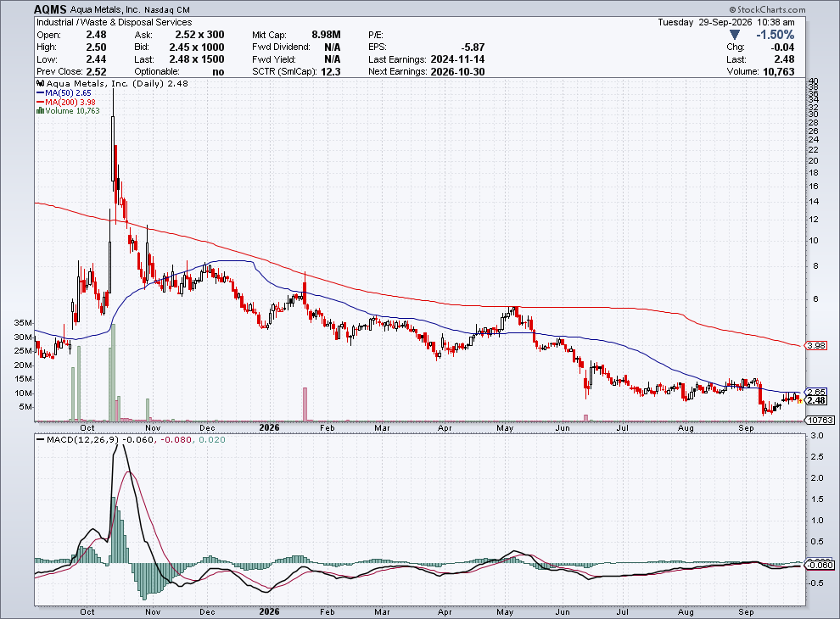Click the 2.65 price tag on right axis
This screenshot has height=619, width=840.
click(x=816, y=392)
